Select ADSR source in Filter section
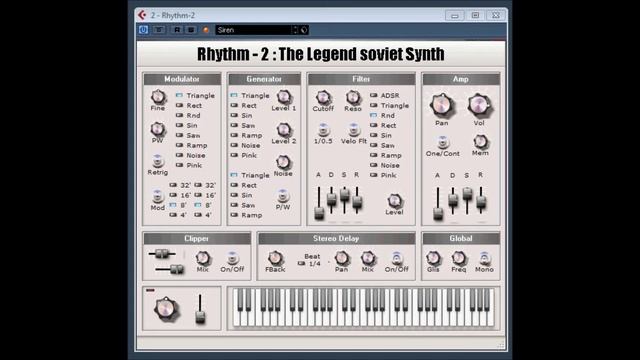This screenshot has height=360, width=640. [384, 96]
